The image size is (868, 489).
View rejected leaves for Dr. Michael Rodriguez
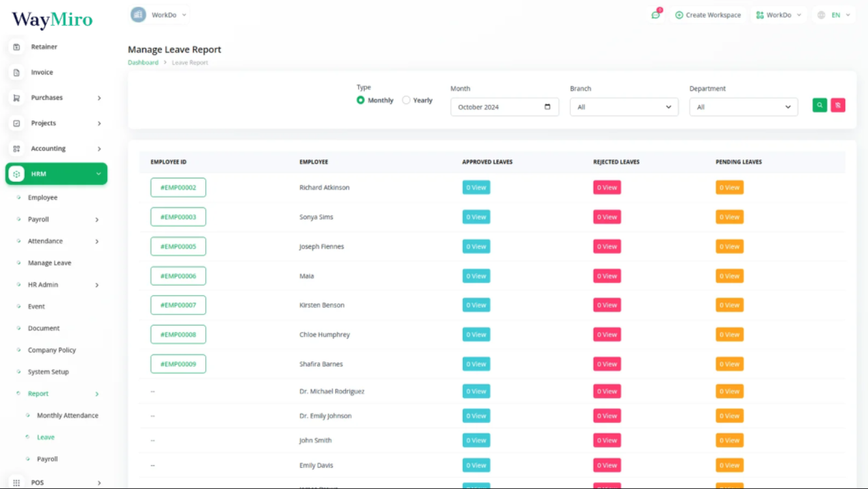[607, 392]
